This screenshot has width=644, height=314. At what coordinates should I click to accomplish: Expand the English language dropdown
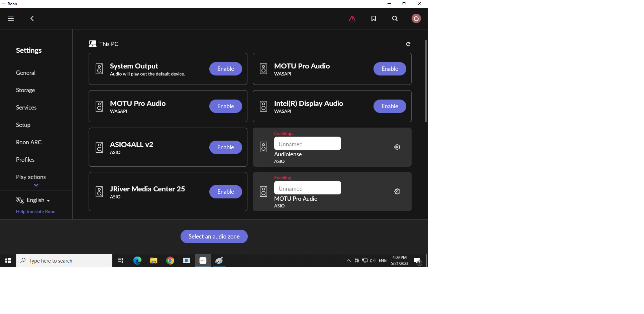click(38, 200)
